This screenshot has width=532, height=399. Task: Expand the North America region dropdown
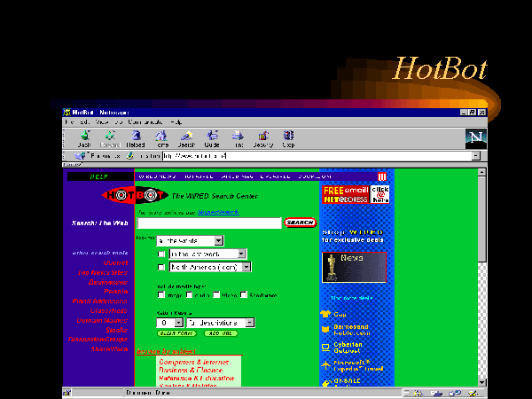click(246, 267)
